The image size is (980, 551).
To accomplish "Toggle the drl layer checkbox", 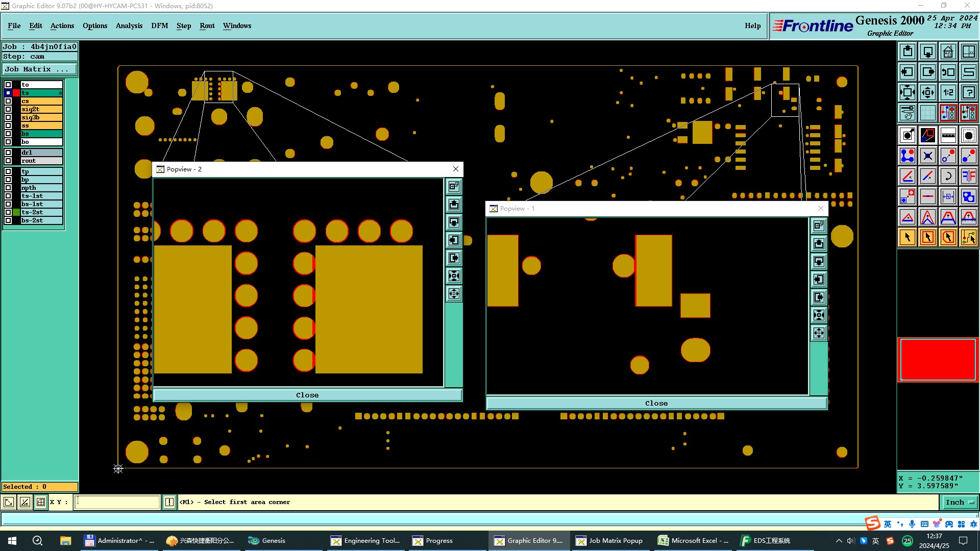I will tap(8, 153).
